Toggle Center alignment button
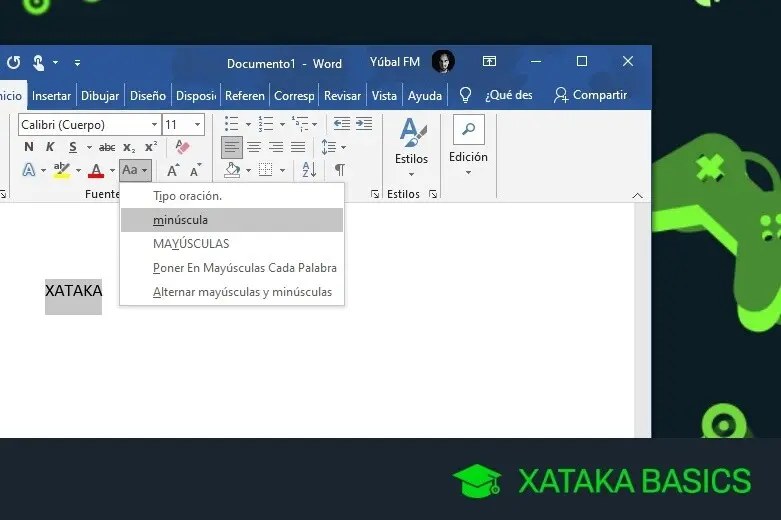781x520 pixels. 254,147
